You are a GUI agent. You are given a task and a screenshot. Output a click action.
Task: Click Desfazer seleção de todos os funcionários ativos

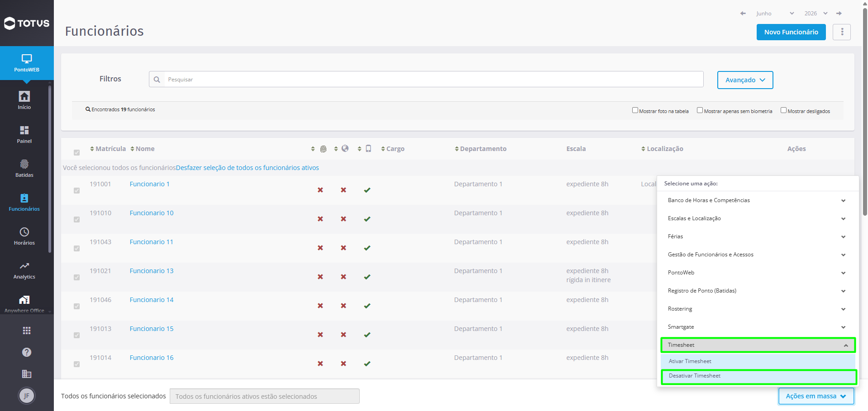click(x=248, y=168)
